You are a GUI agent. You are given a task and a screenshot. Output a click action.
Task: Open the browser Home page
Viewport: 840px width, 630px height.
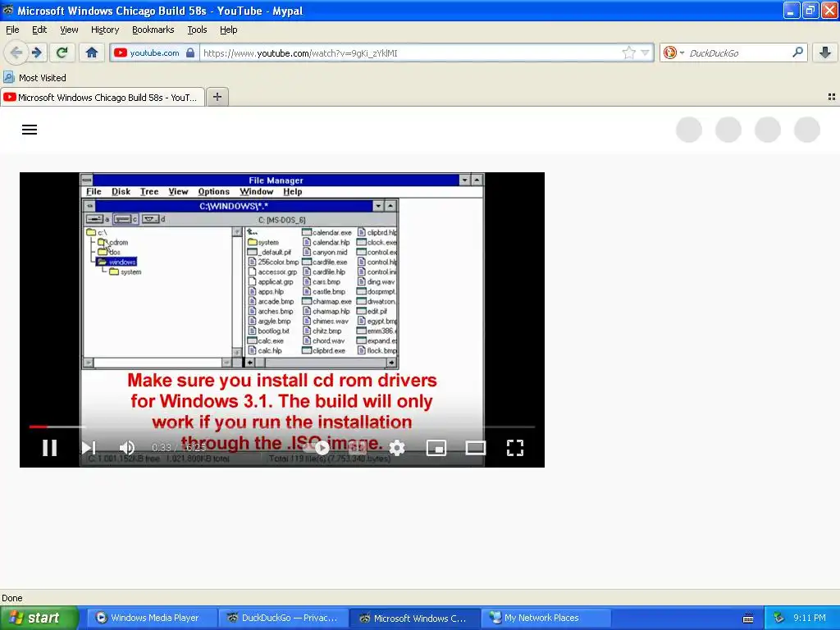tap(92, 52)
